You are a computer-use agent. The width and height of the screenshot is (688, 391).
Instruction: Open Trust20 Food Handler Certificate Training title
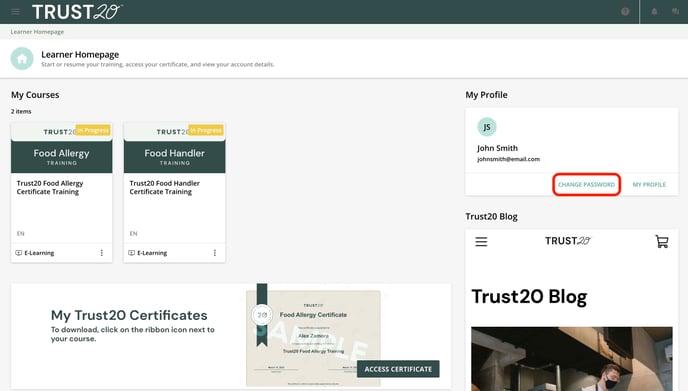[x=165, y=187]
